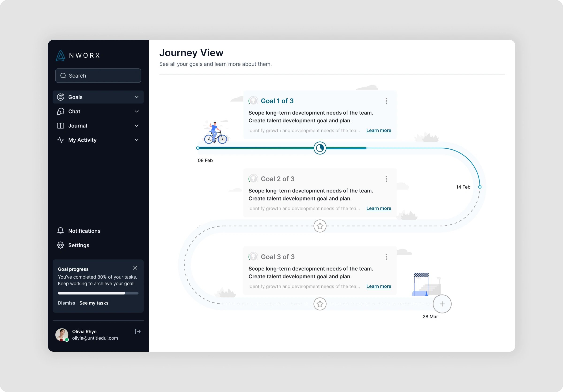Click the star milestone on the Goal 3 path
Viewport: 563px width, 392px height.
click(320, 304)
